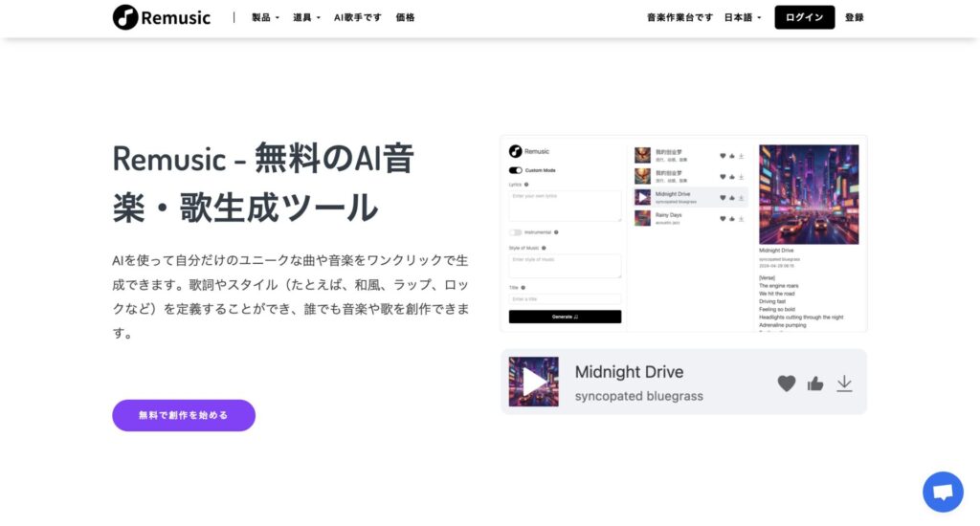Go to 音楽作業台です in the header
Viewport: 980px width, 526px height.
coord(679,17)
